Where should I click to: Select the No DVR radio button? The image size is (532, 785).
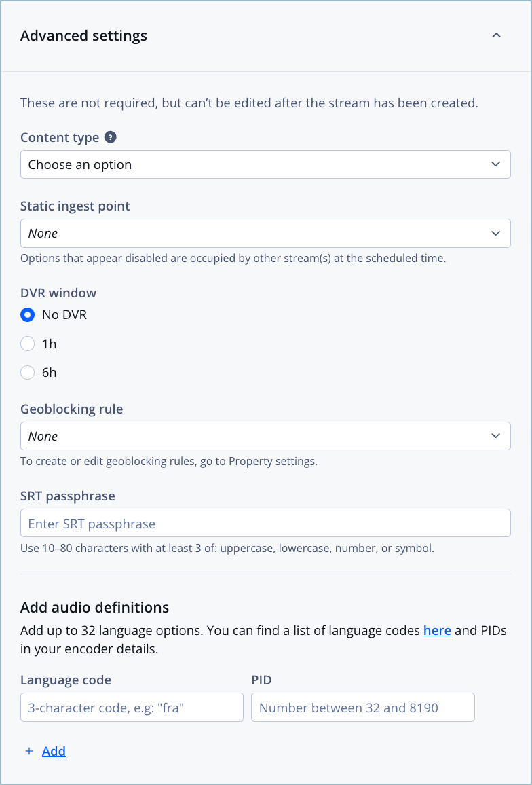[x=27, y=314]
